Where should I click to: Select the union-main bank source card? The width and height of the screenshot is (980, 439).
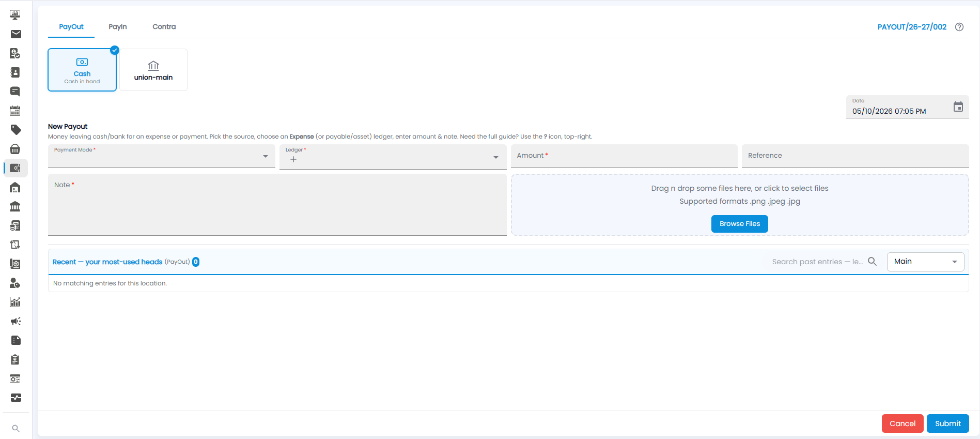[x=153, y=70]
